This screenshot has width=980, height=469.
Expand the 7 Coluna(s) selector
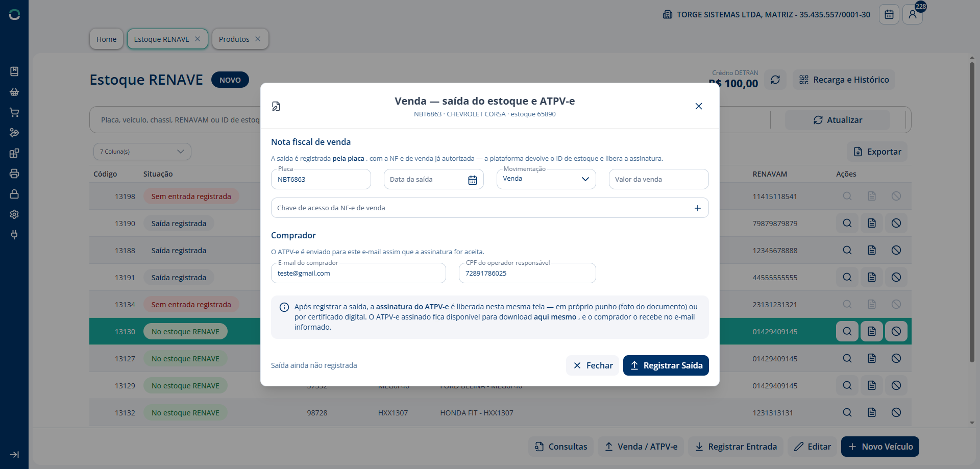pos(142,152)
